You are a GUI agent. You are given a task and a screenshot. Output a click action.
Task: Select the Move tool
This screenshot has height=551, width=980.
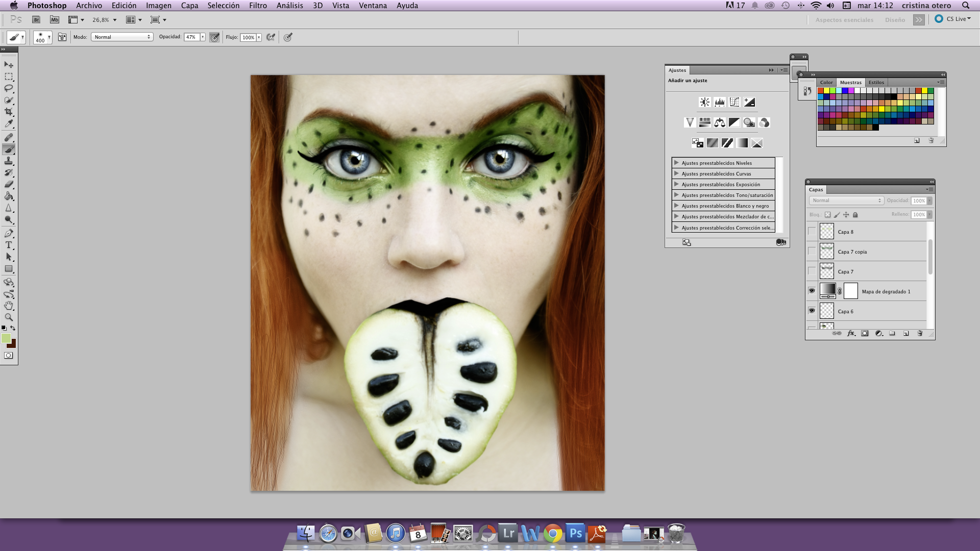(9, 65)
